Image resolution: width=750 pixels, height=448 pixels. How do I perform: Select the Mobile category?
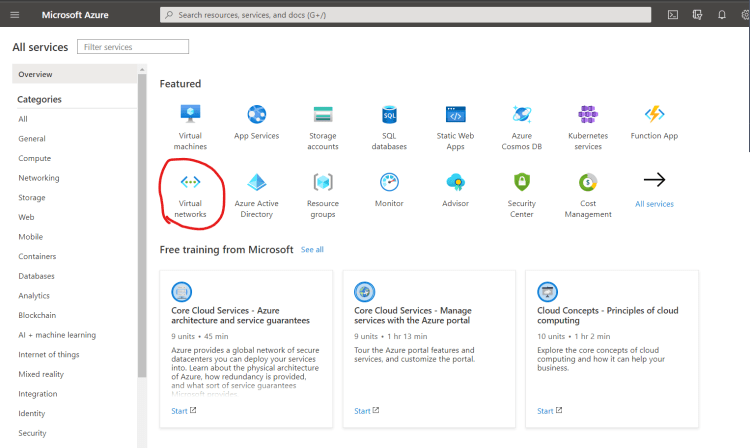tap(31, 237)
